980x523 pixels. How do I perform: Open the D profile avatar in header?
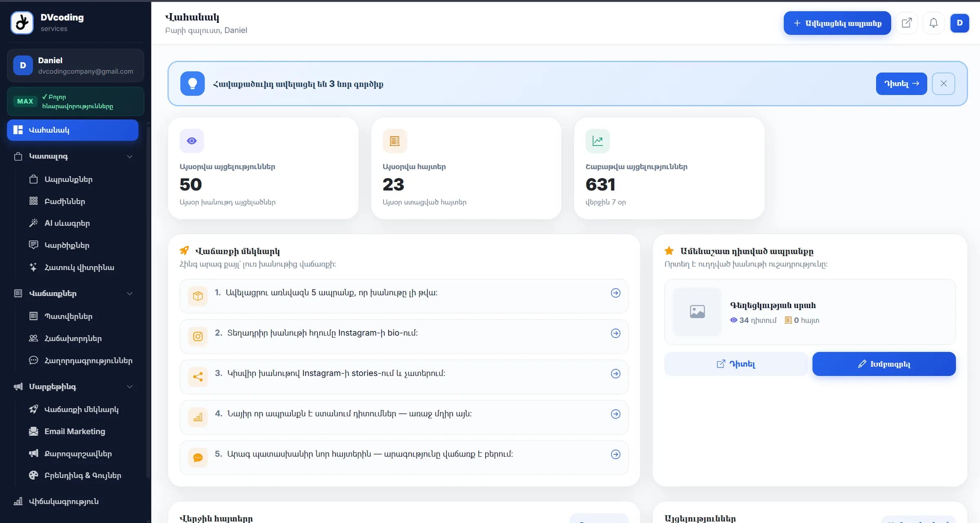click(960, 23)
